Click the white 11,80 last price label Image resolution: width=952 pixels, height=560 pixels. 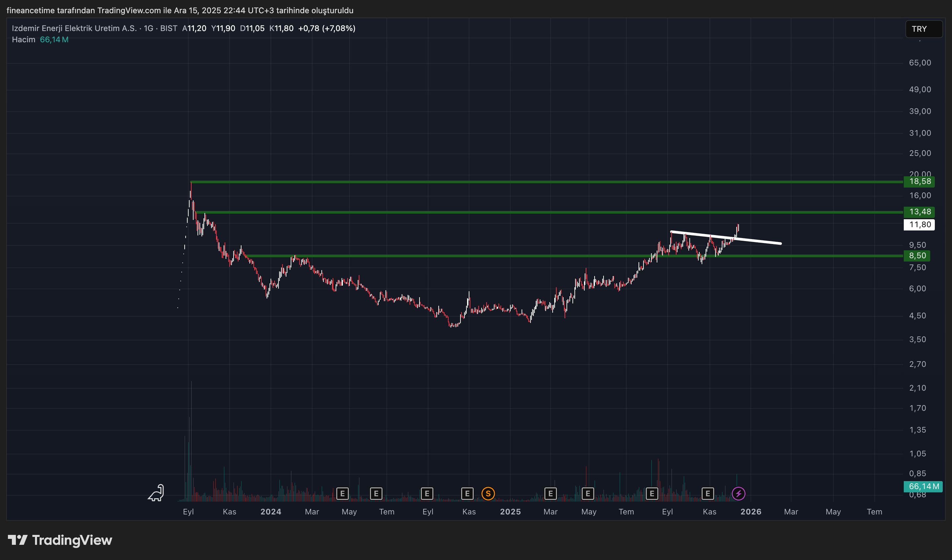(x=920, y=225)
